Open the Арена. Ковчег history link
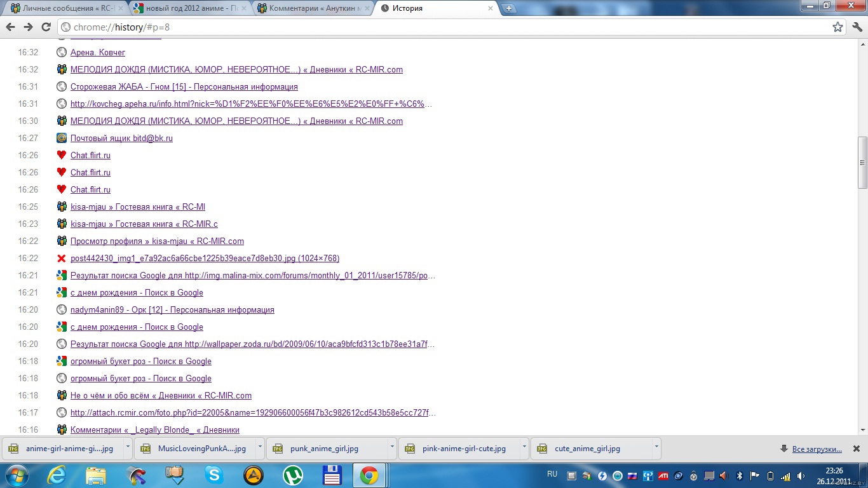The height and width of the screenshot is (488, 868). [x=98, y=53]
